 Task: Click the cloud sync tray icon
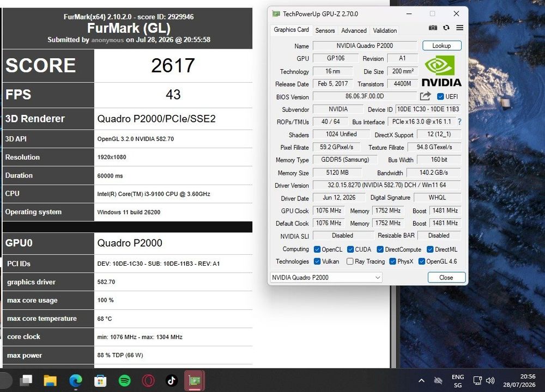(438, 381)
